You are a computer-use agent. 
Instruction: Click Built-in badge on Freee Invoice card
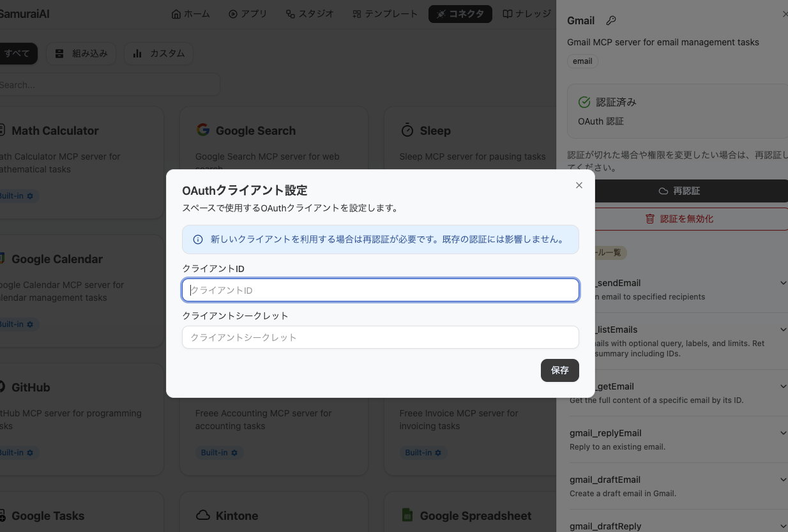point(423,453)
